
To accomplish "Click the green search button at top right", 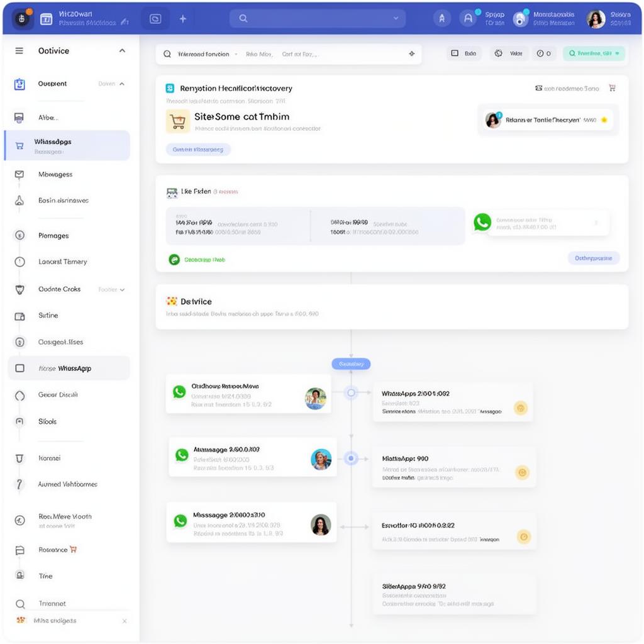I will (593, 53).
